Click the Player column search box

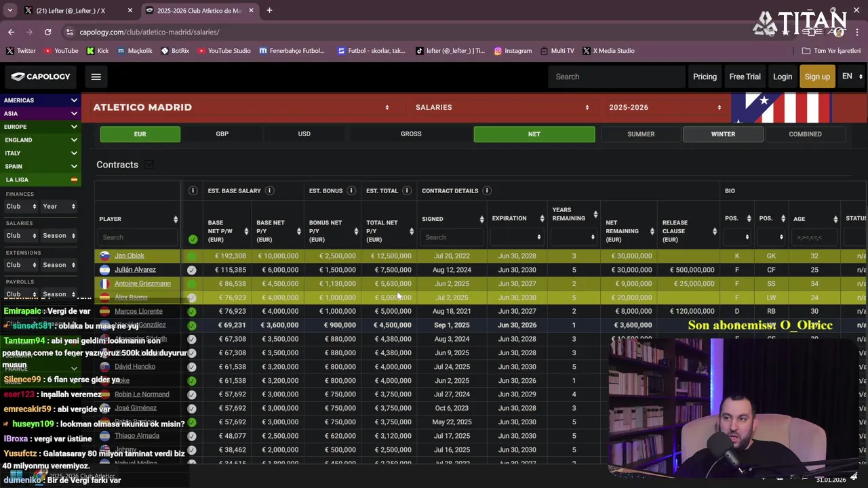[138, 237]
